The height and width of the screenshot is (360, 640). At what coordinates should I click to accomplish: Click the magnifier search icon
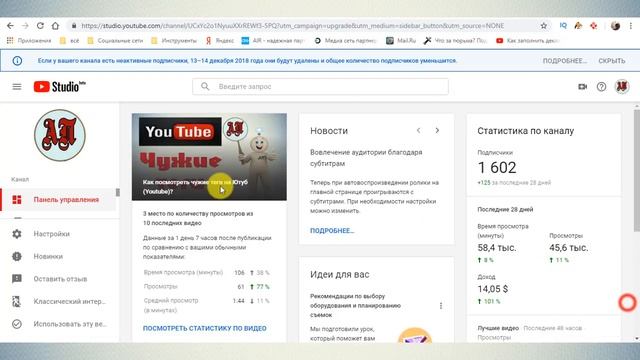point(205,87)
